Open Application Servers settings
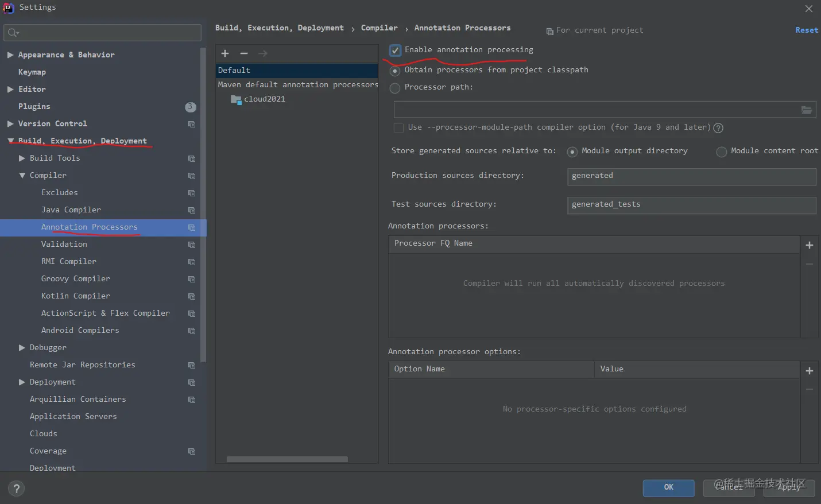Image resolution: width=821 pixels, height=504 pixels. tap(73, 416)
